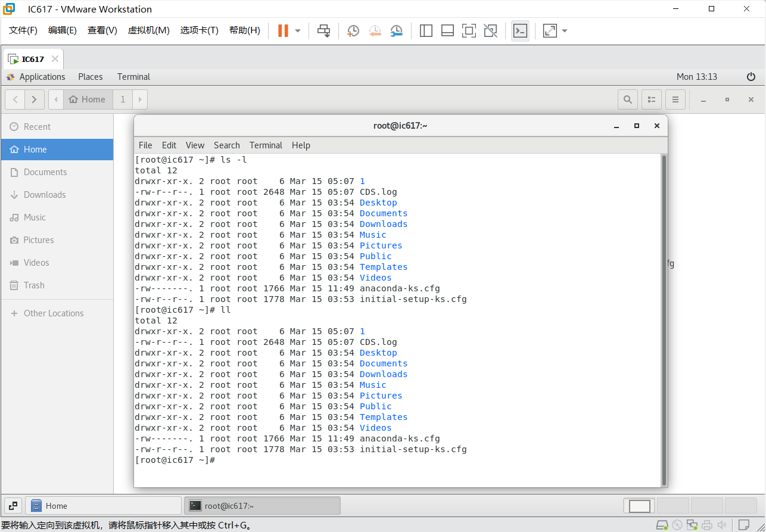Screen dimensions: 766x532
Task: Click the stretch guest display icon
Action: (x=550, y=30)
